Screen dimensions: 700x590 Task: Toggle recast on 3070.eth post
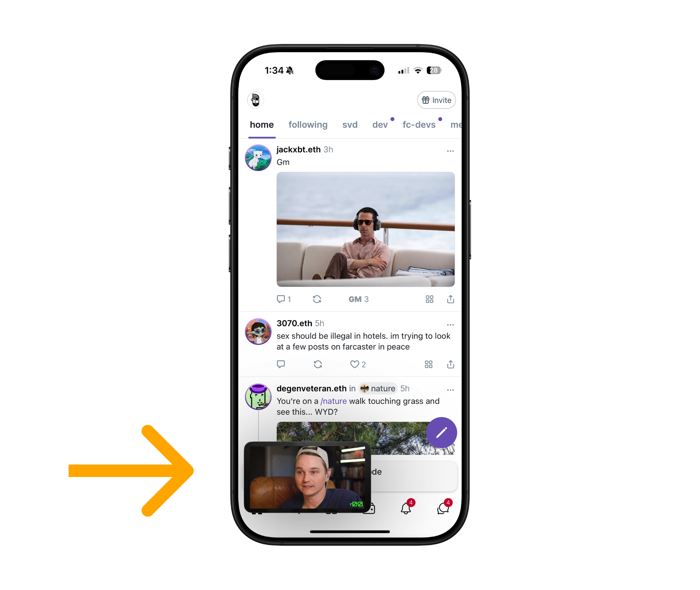[318, 364]
